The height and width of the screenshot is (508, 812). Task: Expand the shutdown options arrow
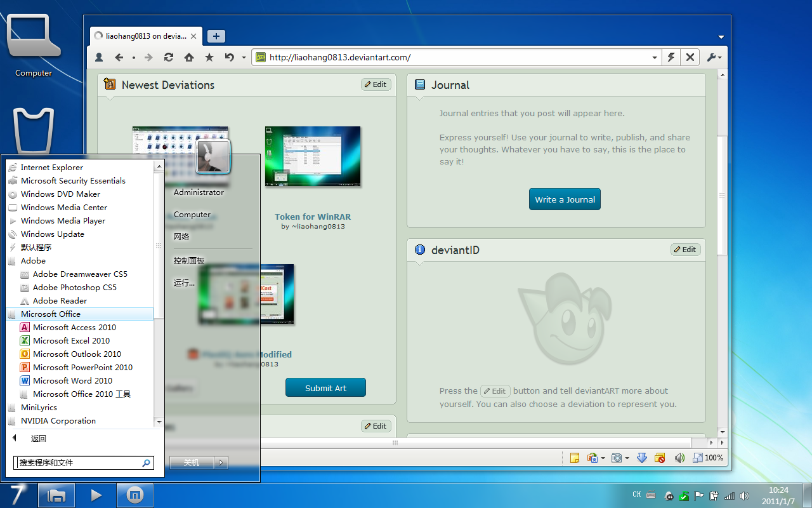[221, 463]
